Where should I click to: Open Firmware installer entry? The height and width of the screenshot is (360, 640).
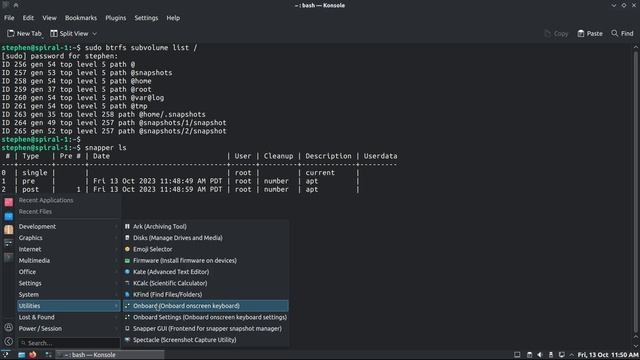pyautogui.click(x=205, y=260)
